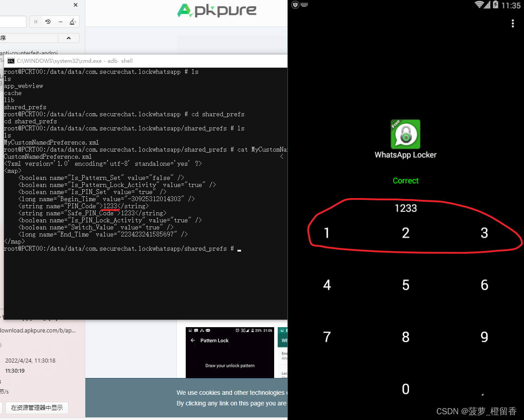Click the download.apkpure.com link
This screenshot has width=524, height=420.
pyautogui.click(x=38, y=330)
